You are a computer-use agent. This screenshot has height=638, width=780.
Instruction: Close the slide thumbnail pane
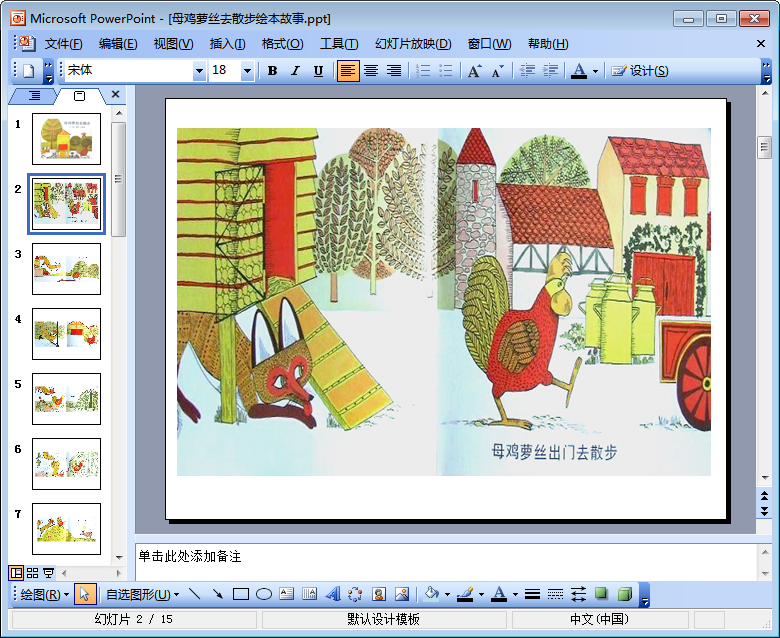[115, 94]
